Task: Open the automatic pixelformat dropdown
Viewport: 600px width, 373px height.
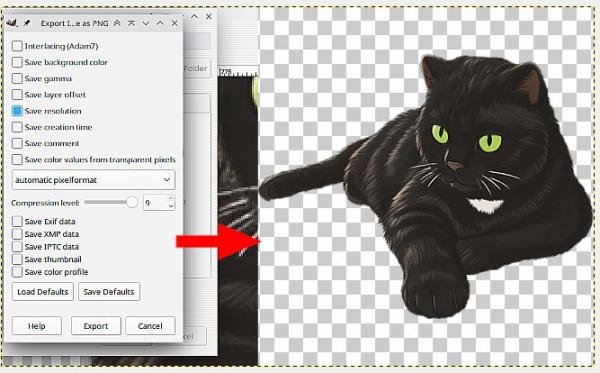Action: [x=94, y=180]
